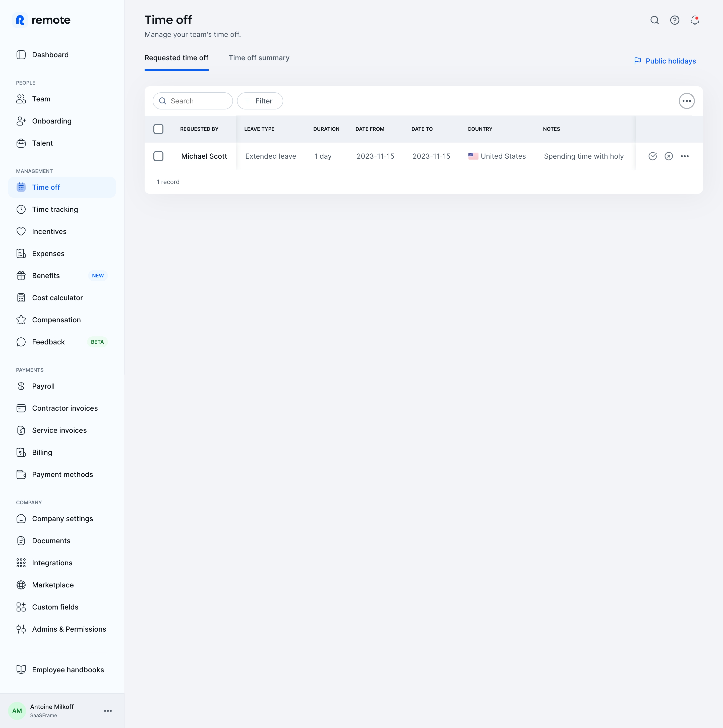View Public holidays
The image size is (723, 728).
665,61
